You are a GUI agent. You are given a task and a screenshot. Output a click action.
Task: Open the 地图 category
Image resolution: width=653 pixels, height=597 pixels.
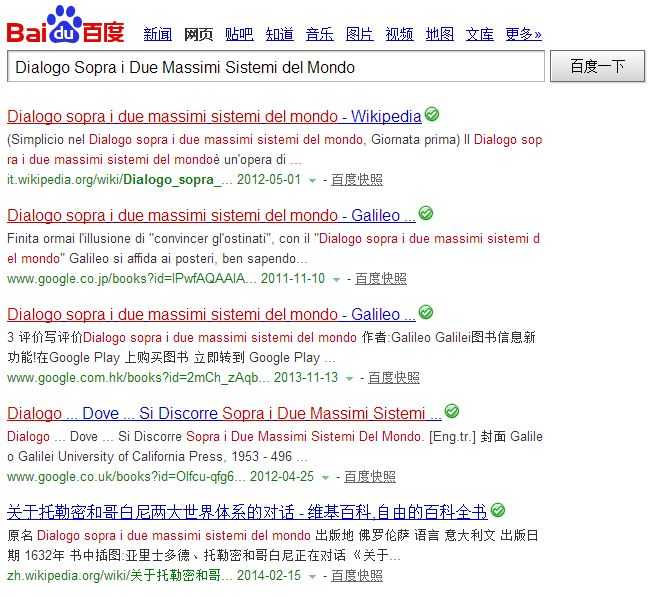click(x=439, y=34)
